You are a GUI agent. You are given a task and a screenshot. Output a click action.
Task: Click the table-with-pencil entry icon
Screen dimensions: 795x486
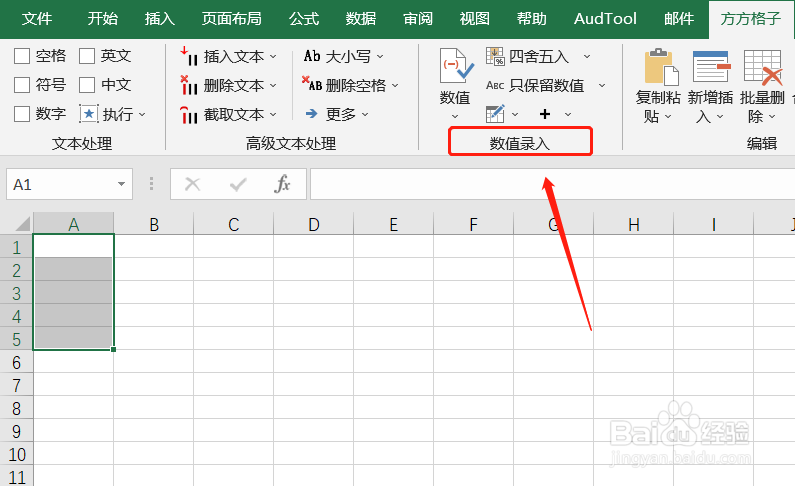pyautogui.click(x=495, y=114)
